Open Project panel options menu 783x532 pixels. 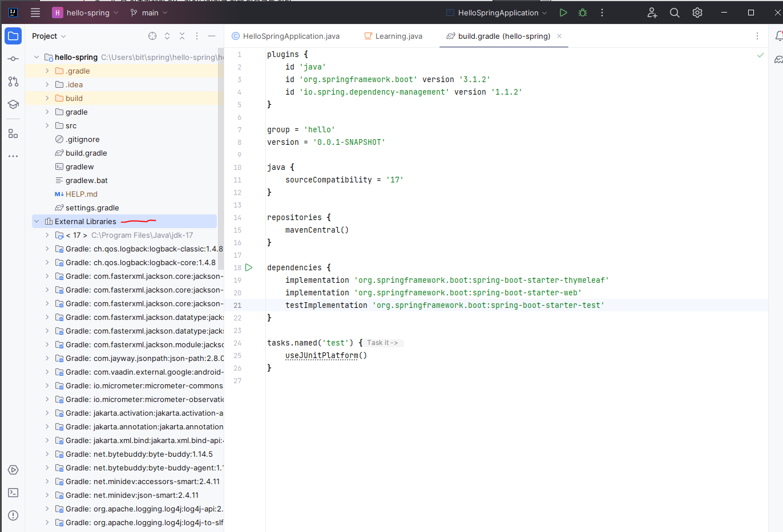point(197,36)
